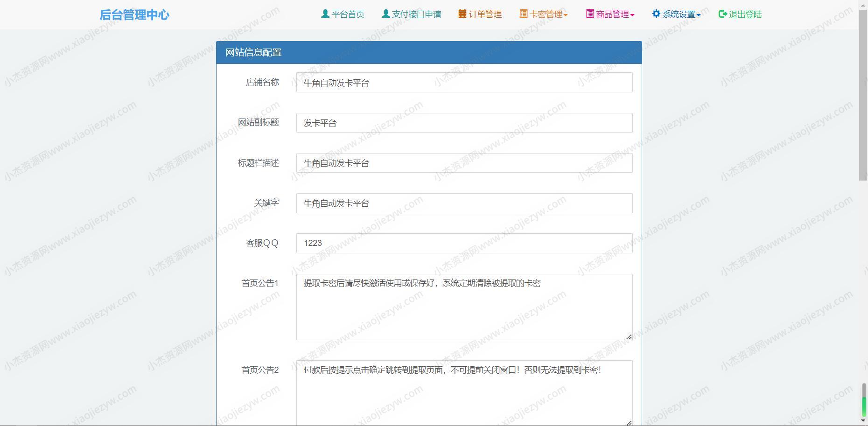The width and height of the screenshot is (868, 426).
Task: Expand the 卡密管理 dropdown caret
Action: tap(566, 15)
